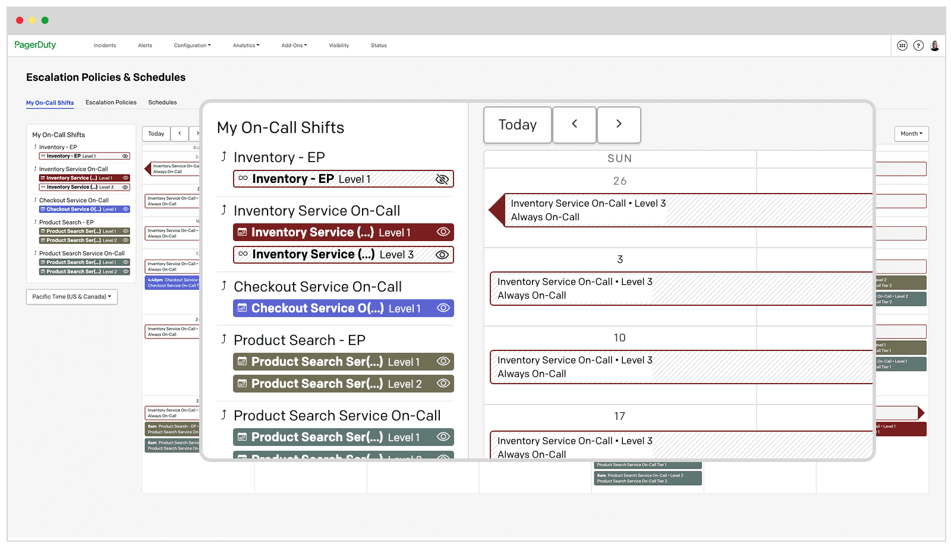Open the Incidents menu item
This screenshot has width=951, height=560.
pyautogui.click(x=105, y=45)
